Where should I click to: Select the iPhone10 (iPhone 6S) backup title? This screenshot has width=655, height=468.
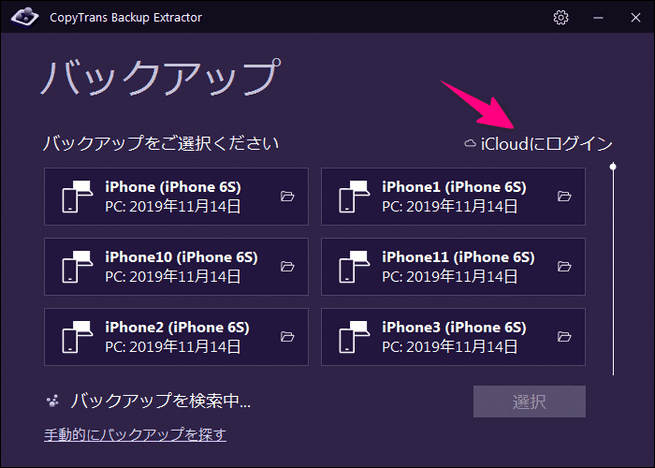pos(181,257)
